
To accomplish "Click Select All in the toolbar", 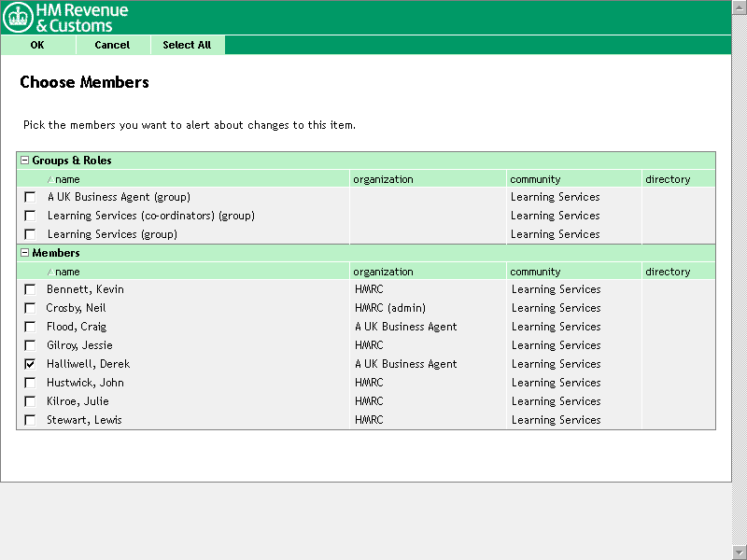I will [187, 45].
